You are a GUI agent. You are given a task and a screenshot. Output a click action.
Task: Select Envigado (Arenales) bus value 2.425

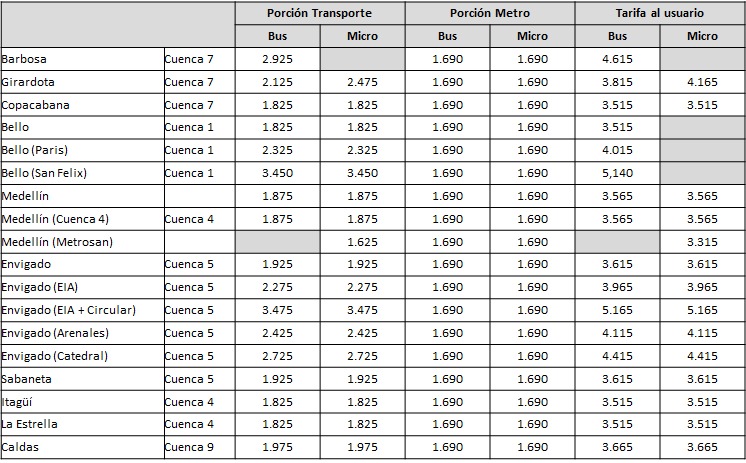point(277,333)
